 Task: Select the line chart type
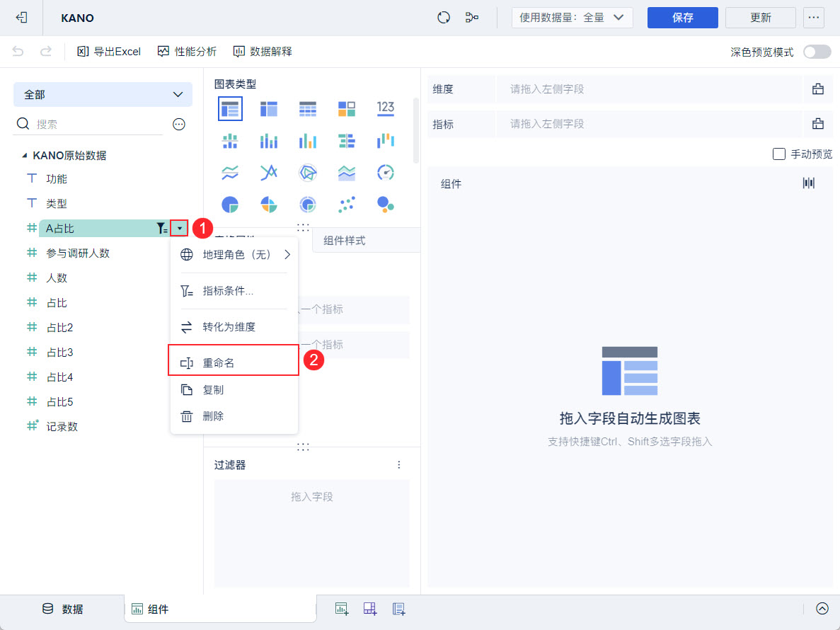(230, 173)
